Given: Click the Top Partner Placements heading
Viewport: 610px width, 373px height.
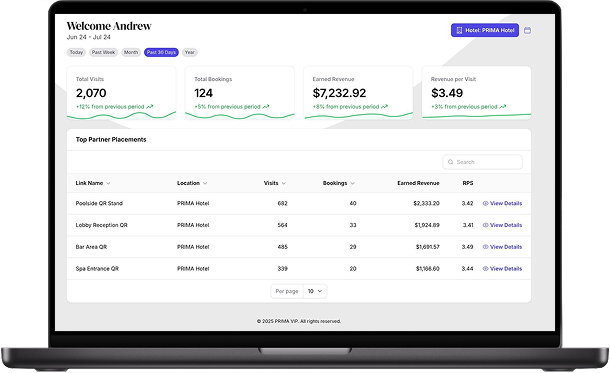Looking at the screenshot, I should 111,140.
